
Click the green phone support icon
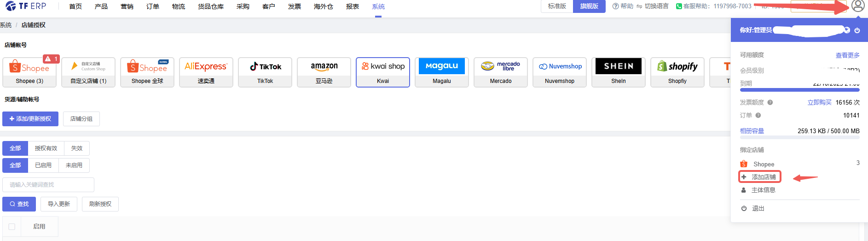point(679,6)
